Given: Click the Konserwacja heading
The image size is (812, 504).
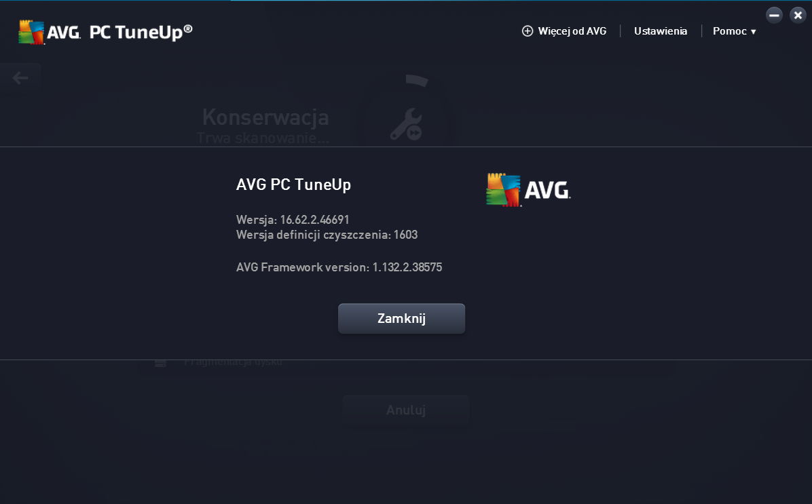Looking at the screenshot, I should pyautogui.click(x=265, y=117).
